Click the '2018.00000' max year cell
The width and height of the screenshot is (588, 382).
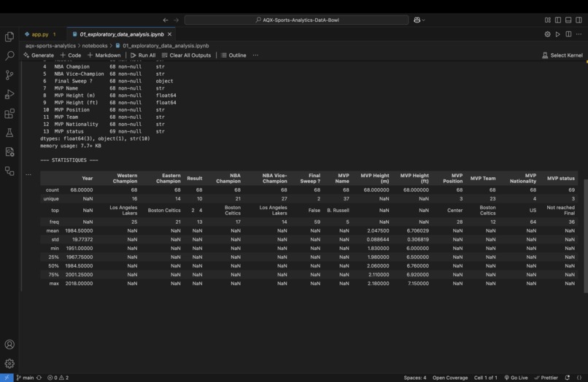[79, 284]
